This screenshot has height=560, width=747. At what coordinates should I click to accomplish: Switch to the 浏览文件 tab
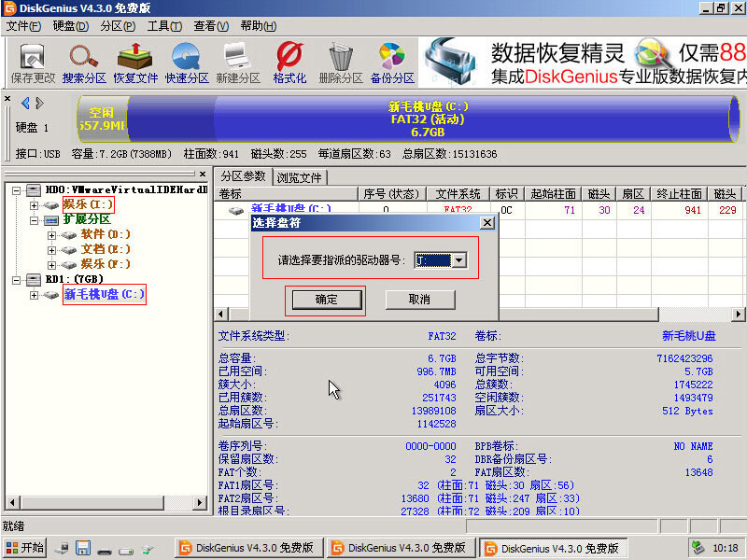(300, 177)
